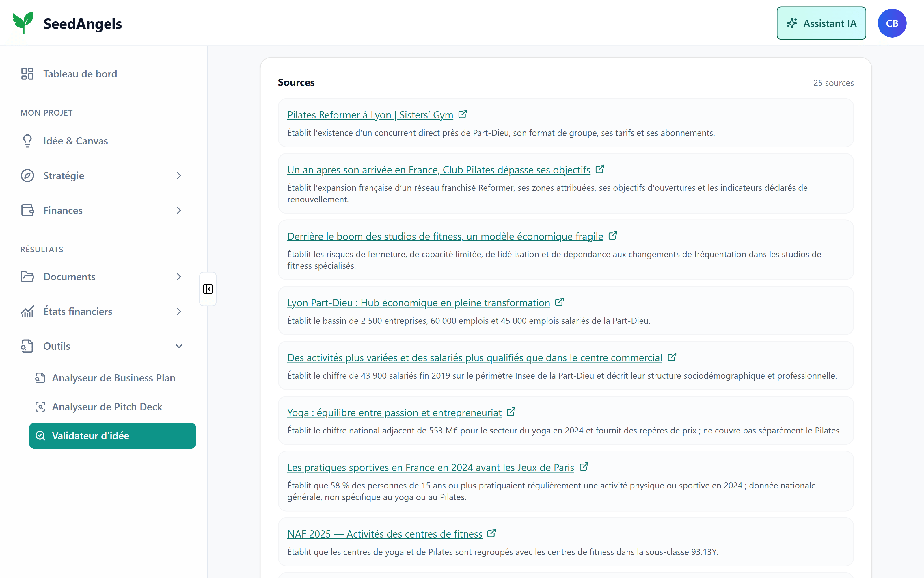Expand the Stratégie chevron
924x578 pixels.
179,175
